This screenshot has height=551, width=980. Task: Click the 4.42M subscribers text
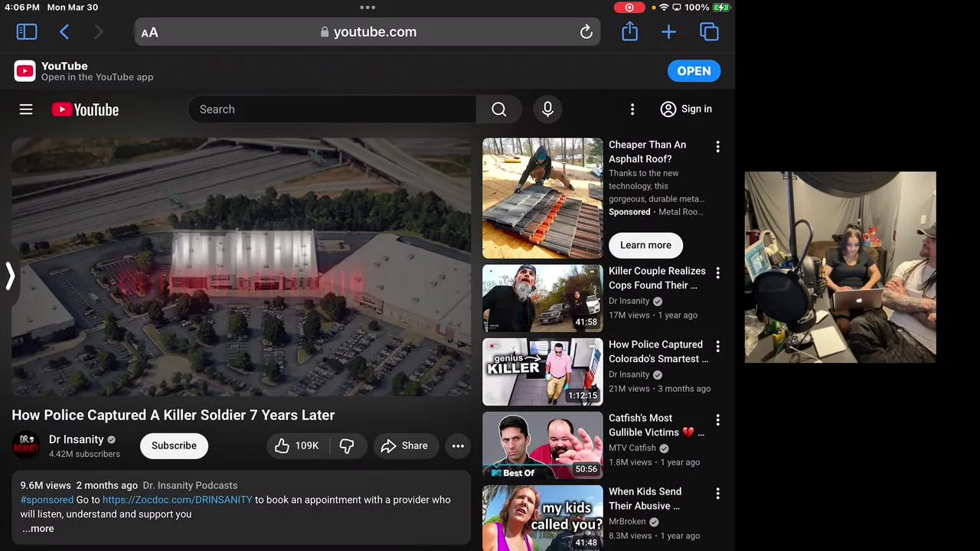coord(84,454)
